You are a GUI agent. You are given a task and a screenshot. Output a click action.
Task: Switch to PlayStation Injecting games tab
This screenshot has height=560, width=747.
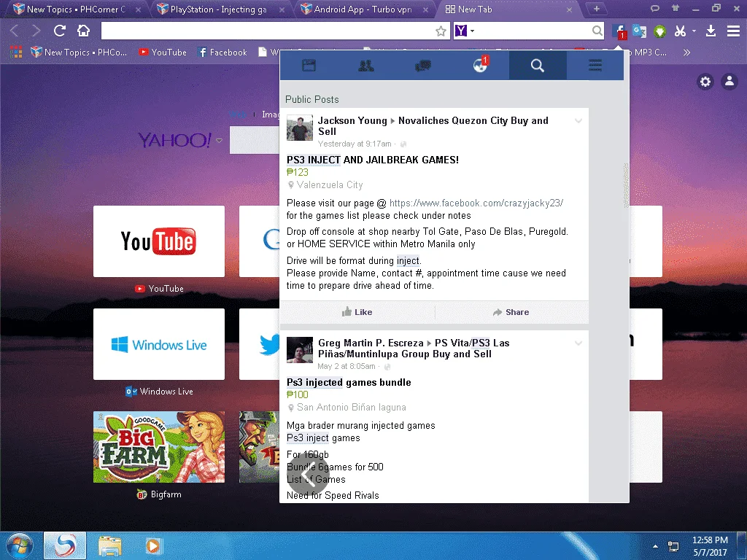click(x=218, y=9)
